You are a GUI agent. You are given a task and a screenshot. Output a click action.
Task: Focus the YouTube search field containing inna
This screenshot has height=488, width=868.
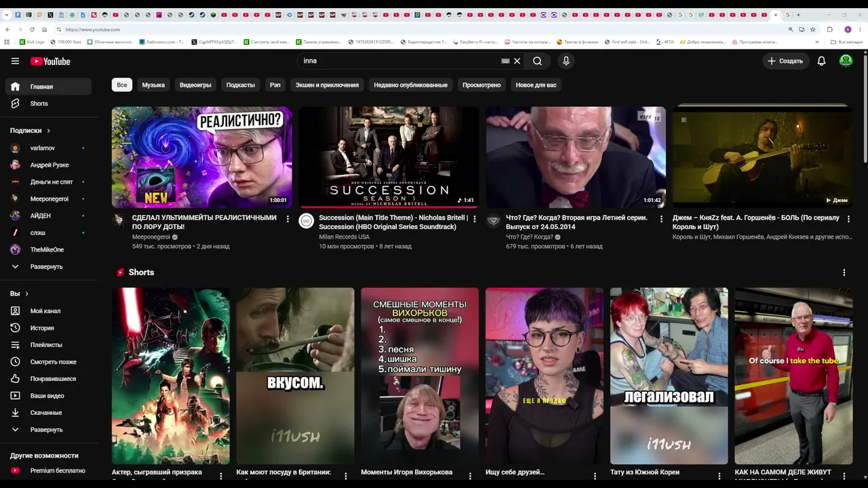pyautogui.click(x=400, y=61)
